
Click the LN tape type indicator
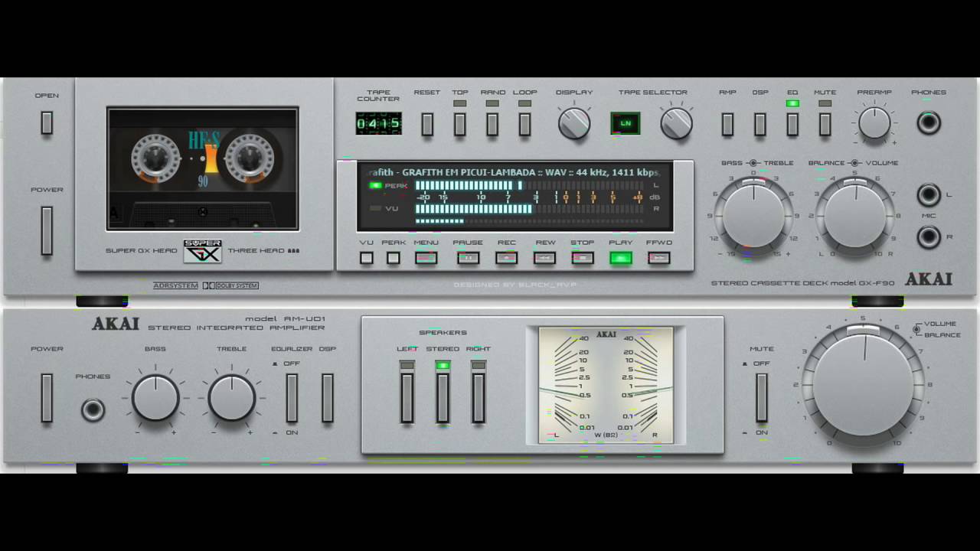[626, 123]
